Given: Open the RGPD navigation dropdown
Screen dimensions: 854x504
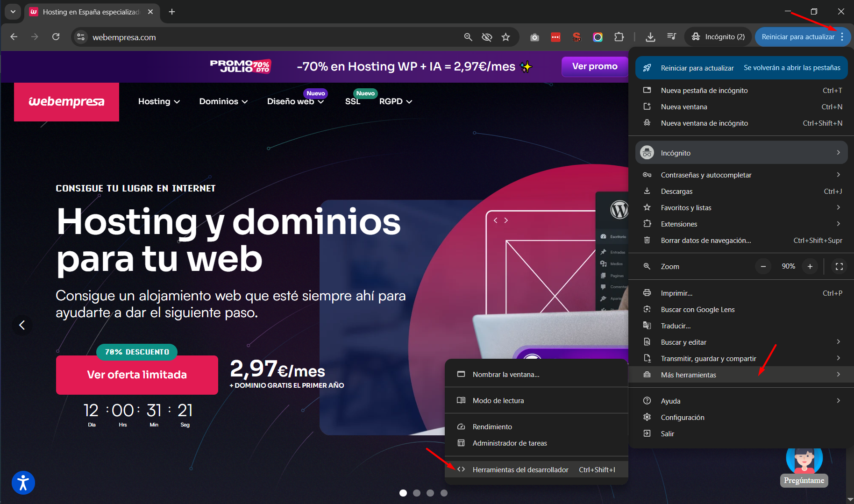Looking at the screenshot, I should pyautogui.click(x=396, y=101).
